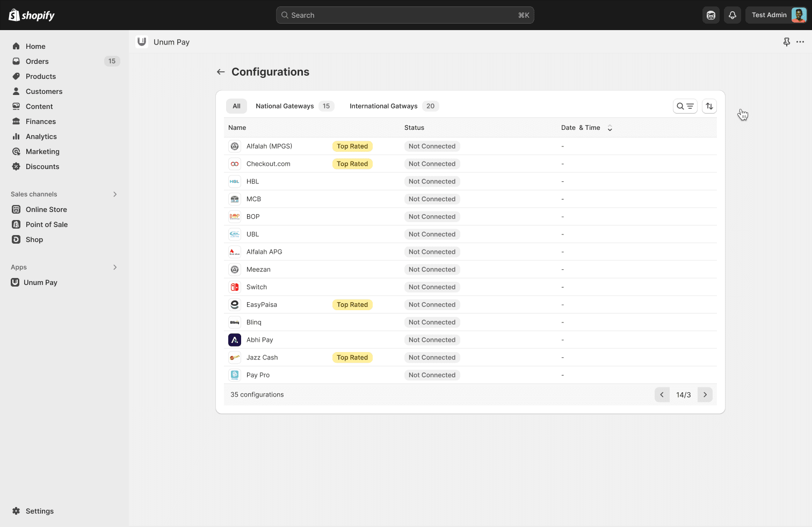812x527 pixels.
Task: Click the Abhi Pay gateway logo
Action: [x=235, y=340]
